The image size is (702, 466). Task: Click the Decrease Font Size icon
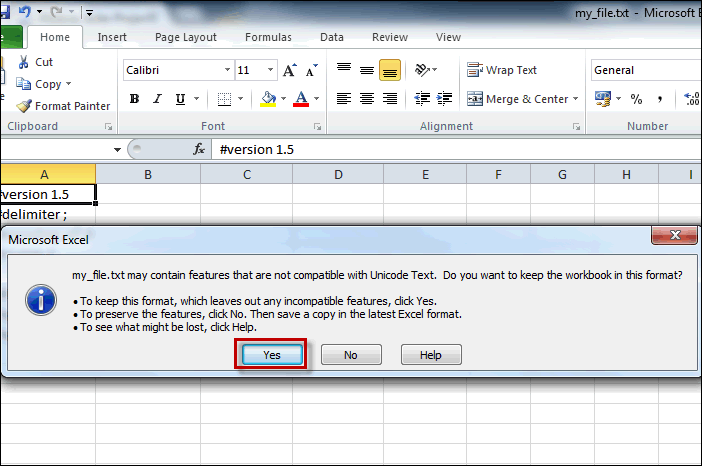pos(311,70)
